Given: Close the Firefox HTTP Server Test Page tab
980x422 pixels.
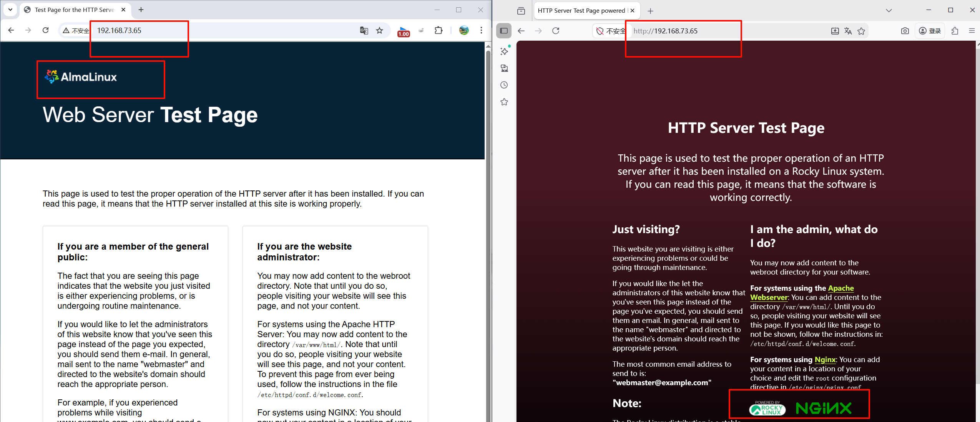Looking at the screenshot, I should pyautogui.click(x=632, y=11).
